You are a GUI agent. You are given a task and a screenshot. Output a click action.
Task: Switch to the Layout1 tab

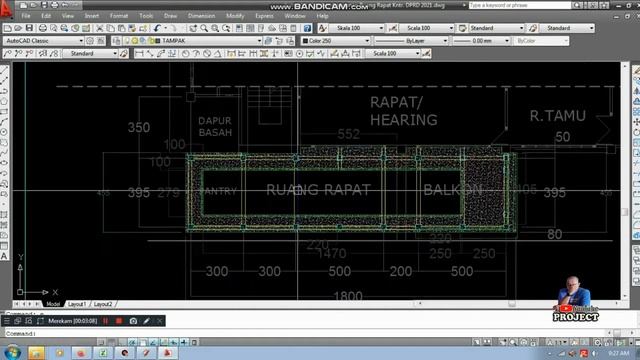click(x=77, y=304)
